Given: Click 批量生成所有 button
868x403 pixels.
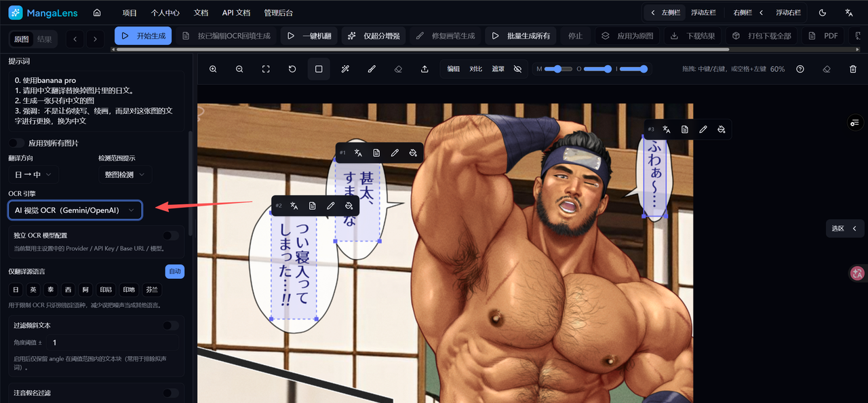Looking at the screenshot, I should 521,36.
